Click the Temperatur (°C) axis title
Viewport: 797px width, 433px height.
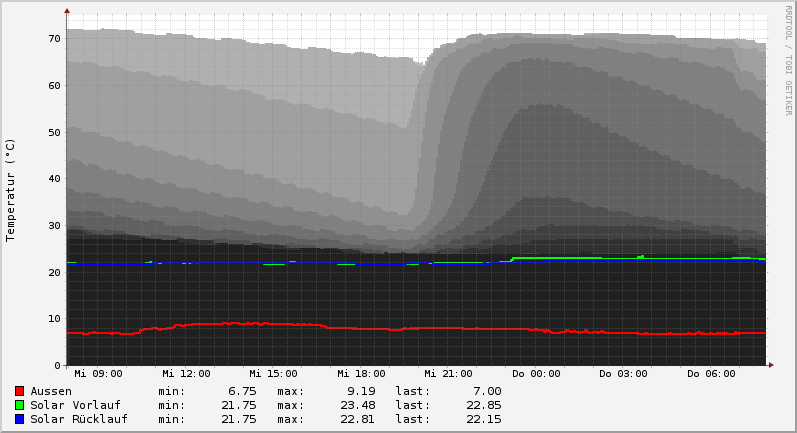point(11,189)
